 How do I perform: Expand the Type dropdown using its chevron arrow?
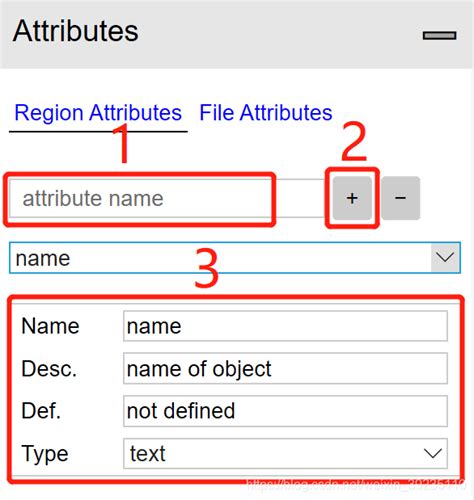point(433,454)
